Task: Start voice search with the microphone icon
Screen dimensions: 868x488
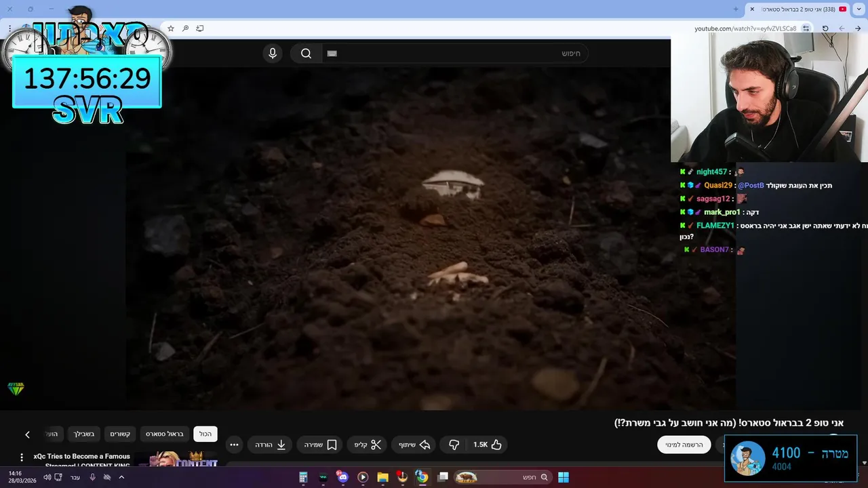Action: (x=273, y=54)
